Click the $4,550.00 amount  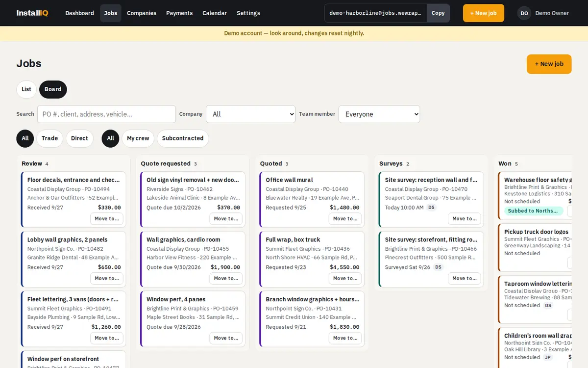tap(344, 267)
